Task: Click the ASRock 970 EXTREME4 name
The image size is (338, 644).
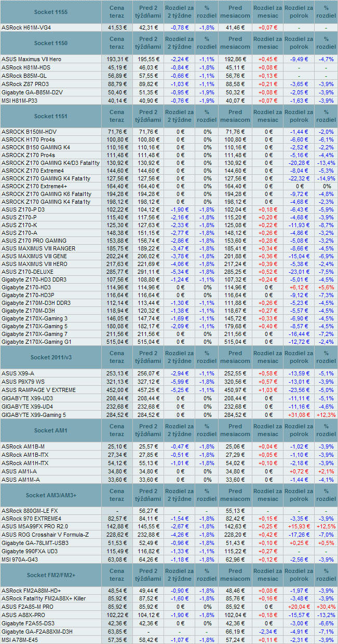Action: pos(31,519)
